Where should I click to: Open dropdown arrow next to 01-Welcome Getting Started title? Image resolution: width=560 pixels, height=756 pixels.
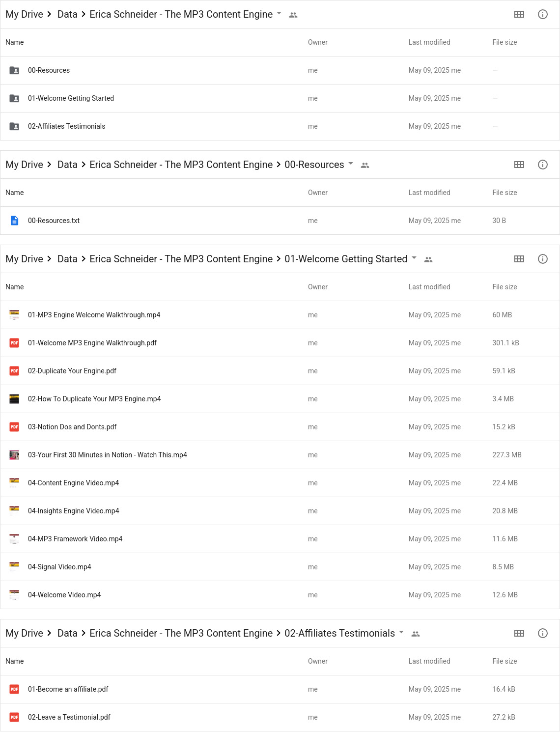tap(414, 257)
